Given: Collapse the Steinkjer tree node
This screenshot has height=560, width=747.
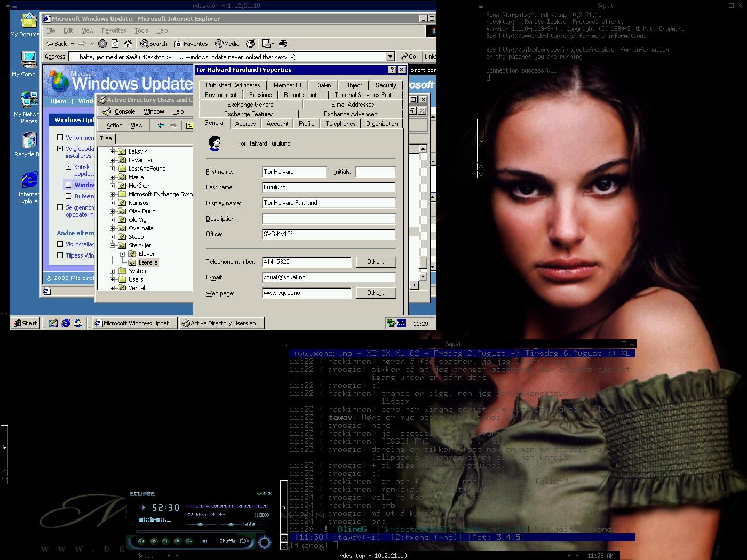Looking at the screenshot, I should pos(113,245).
